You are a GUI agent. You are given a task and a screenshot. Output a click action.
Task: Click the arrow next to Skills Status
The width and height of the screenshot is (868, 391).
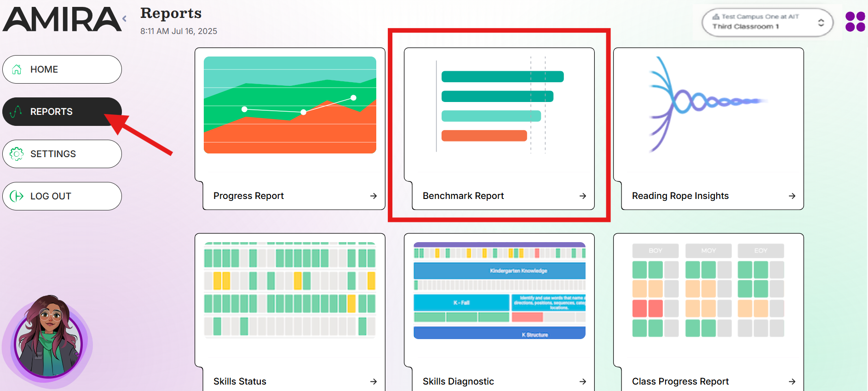(x=374, y=381)
